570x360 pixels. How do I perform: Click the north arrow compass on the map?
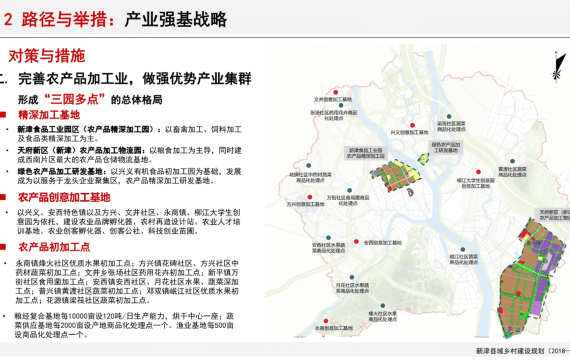[558, 66]
